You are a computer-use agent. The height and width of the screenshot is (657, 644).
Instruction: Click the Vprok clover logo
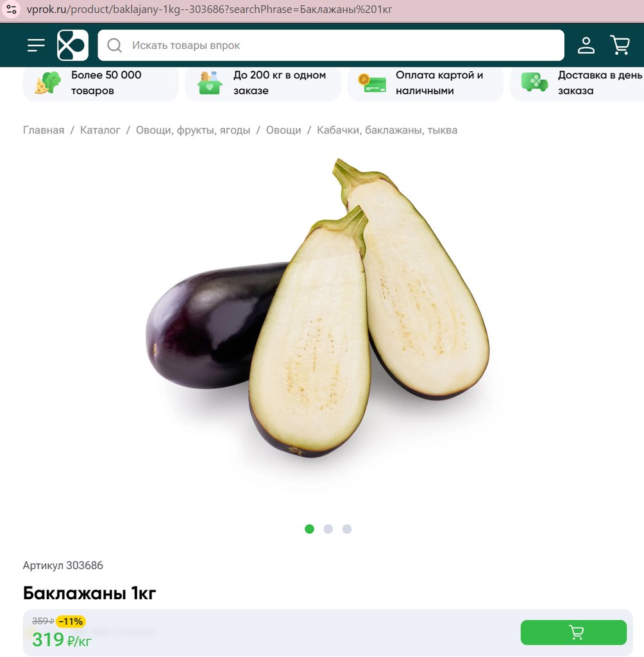(x=72, y=46)
